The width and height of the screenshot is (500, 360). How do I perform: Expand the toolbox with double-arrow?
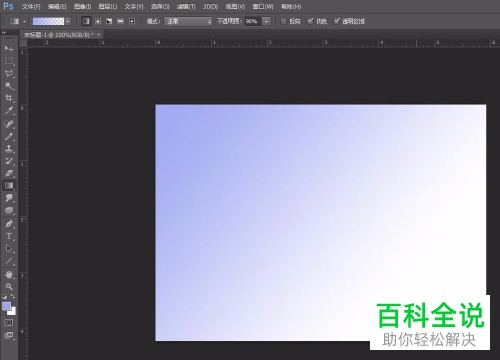coord(4,33)
